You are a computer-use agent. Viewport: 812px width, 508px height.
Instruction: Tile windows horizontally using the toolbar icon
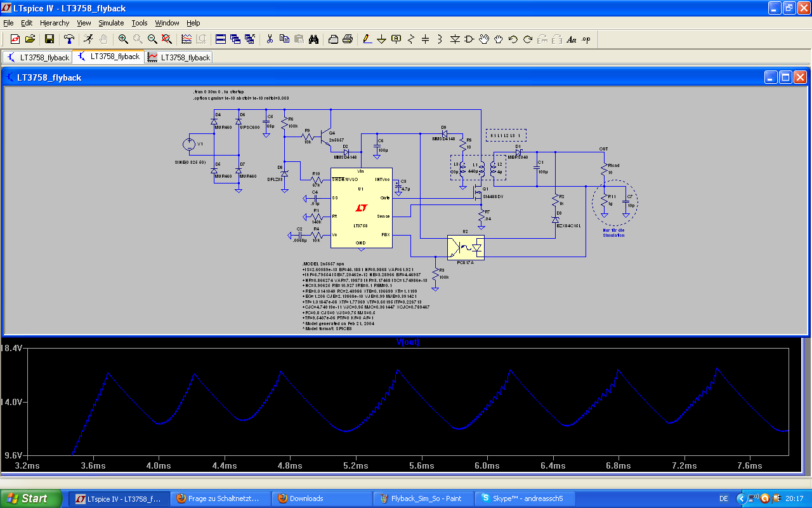tap(221, 39)
